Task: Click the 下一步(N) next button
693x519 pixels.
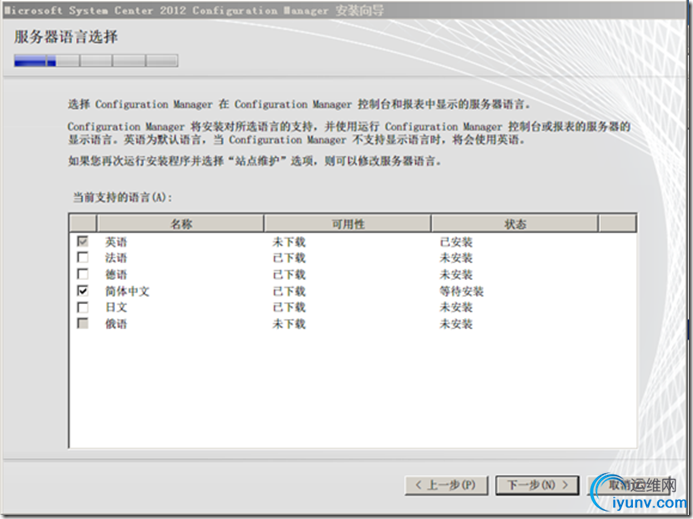Action: point(537,485)
